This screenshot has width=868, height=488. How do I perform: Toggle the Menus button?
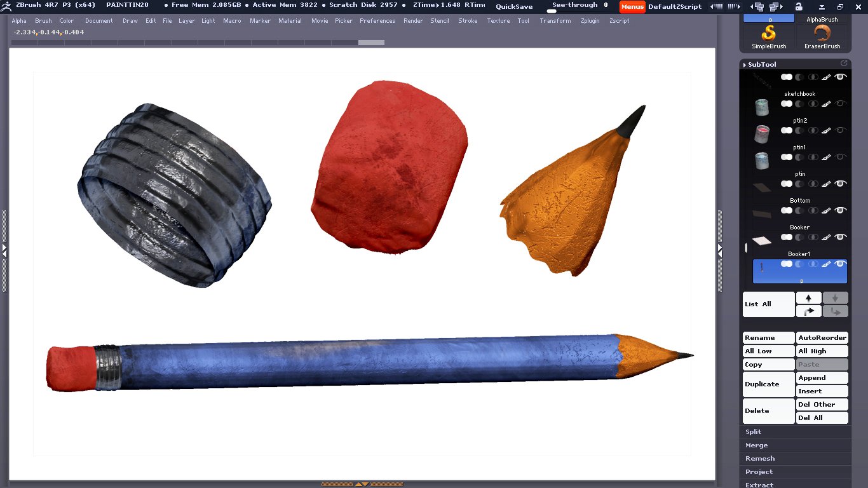(632, 6)
